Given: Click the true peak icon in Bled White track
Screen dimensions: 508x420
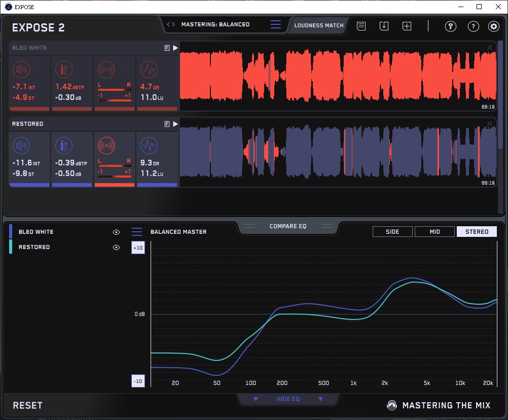Looking at the screenshot, I should coord(64,69).
